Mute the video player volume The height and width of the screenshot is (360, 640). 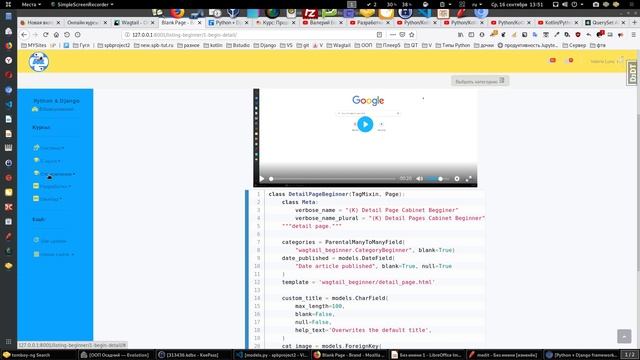pyautogui.click(x=419, y=179)
